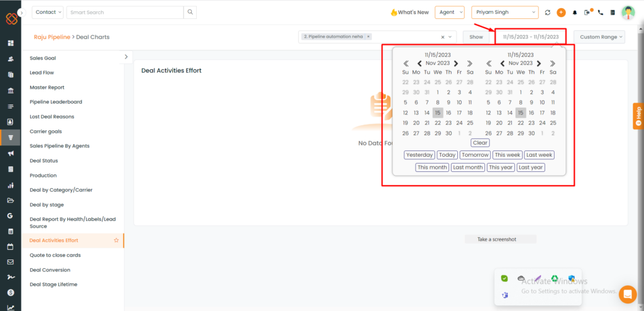Click the refresh sync icon in header
This screenshot has width=644, height=311.
(548, 13)
